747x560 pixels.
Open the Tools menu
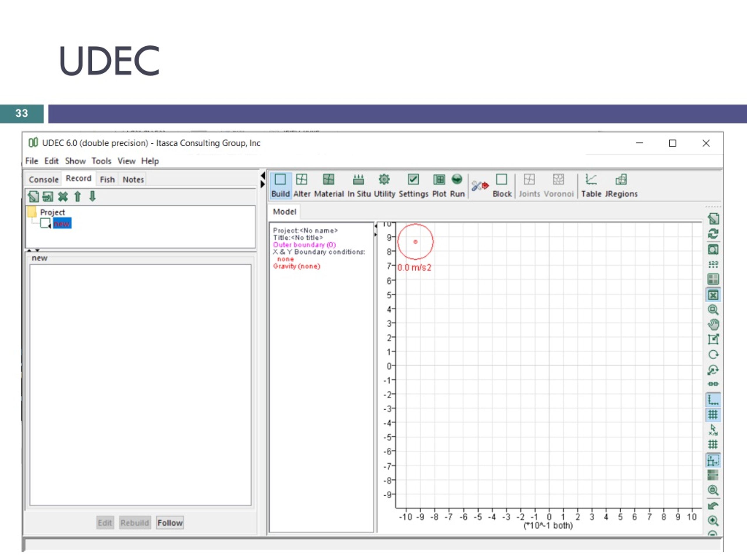tap(101, 161)
